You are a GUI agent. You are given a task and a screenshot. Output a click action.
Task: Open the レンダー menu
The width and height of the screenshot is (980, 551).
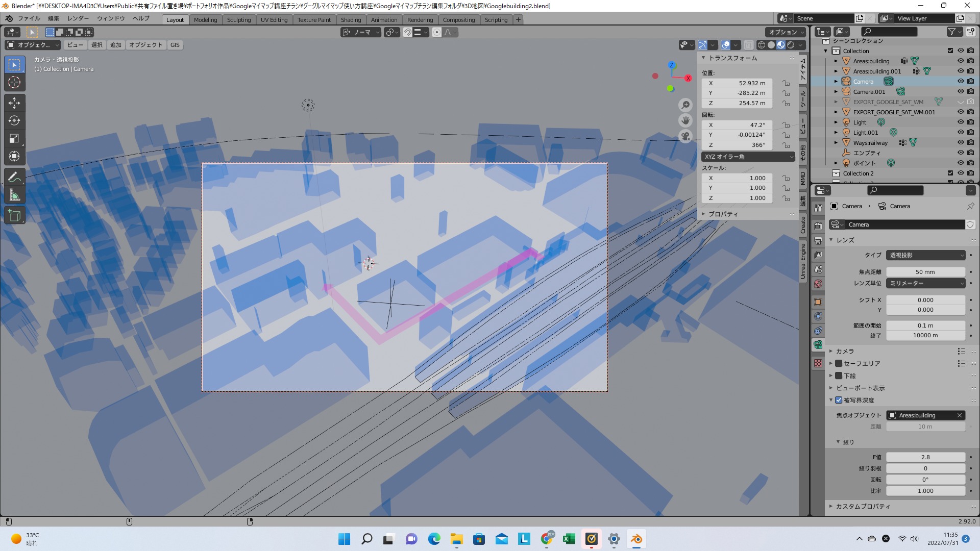click(78, 18)
